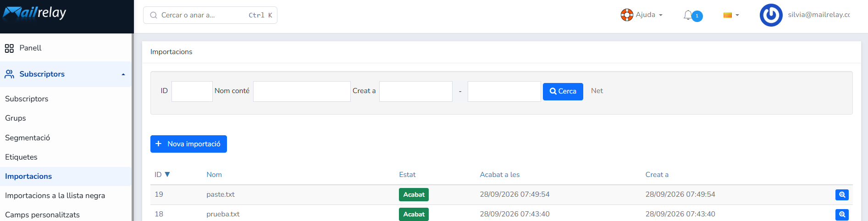Select Importacions in sidebar
Image resolution: width=868 pixels, height=221 pixels.
coord(66,176)
